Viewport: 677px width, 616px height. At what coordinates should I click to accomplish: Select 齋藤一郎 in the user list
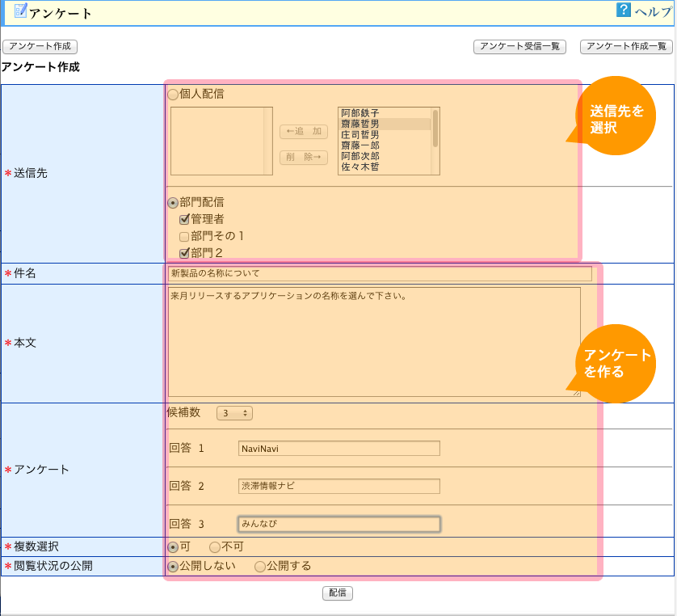(x=360, y=146)
